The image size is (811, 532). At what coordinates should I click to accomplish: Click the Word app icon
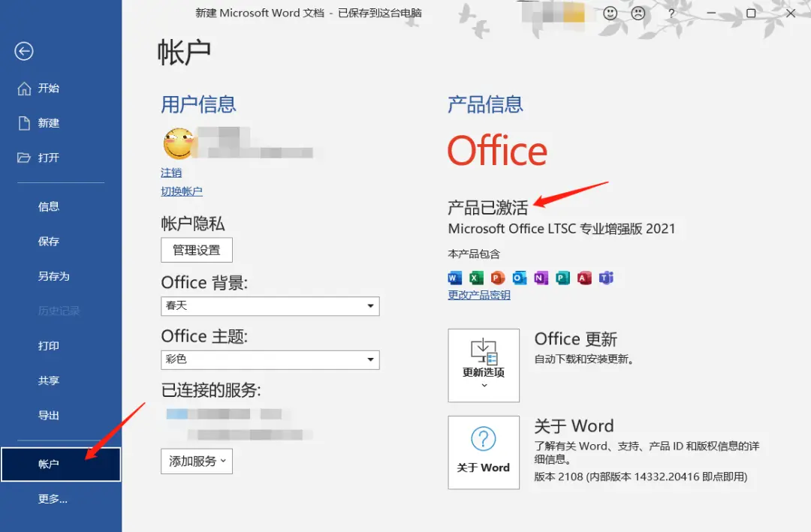tap(454, 278)
